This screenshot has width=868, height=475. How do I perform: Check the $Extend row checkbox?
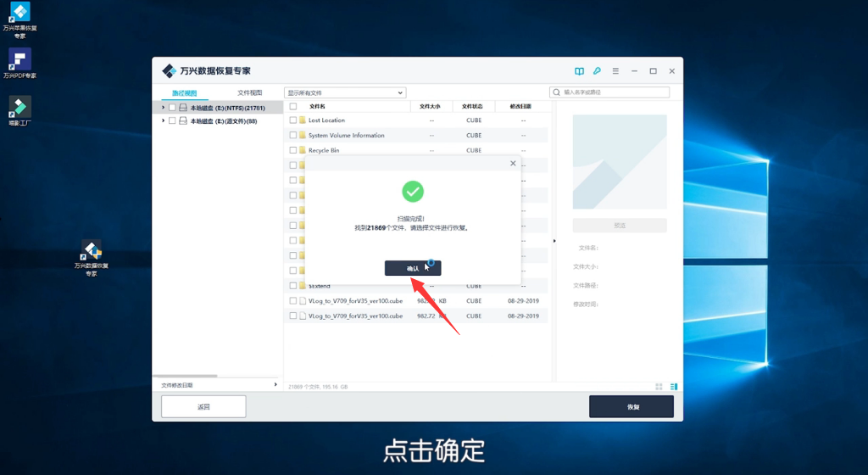[x=293, y=286]
